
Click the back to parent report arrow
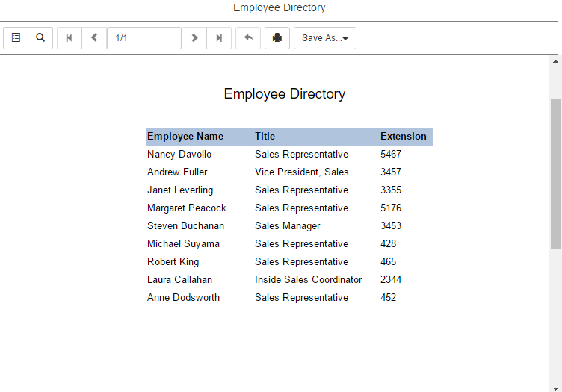click(x=248, y=37)
